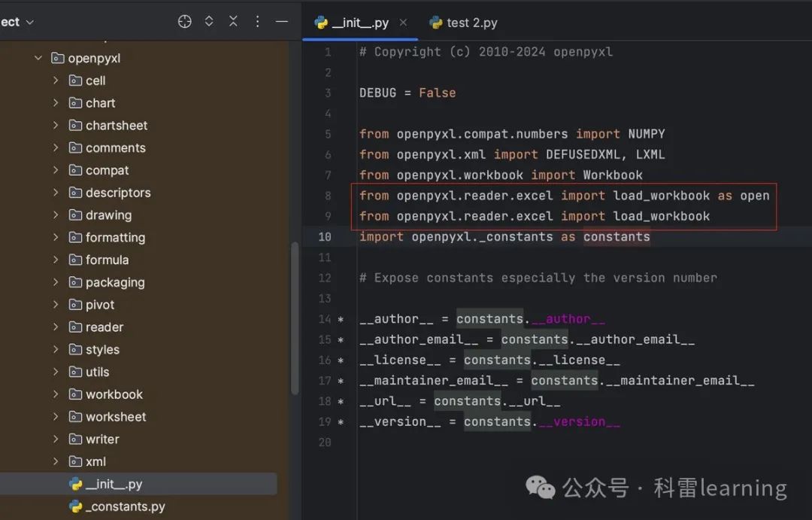
Task: Click 'False' on line 3
Action: [437, 93]
